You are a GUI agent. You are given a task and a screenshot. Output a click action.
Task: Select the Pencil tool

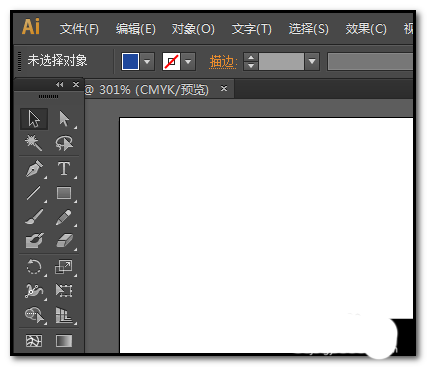(64, 217)
